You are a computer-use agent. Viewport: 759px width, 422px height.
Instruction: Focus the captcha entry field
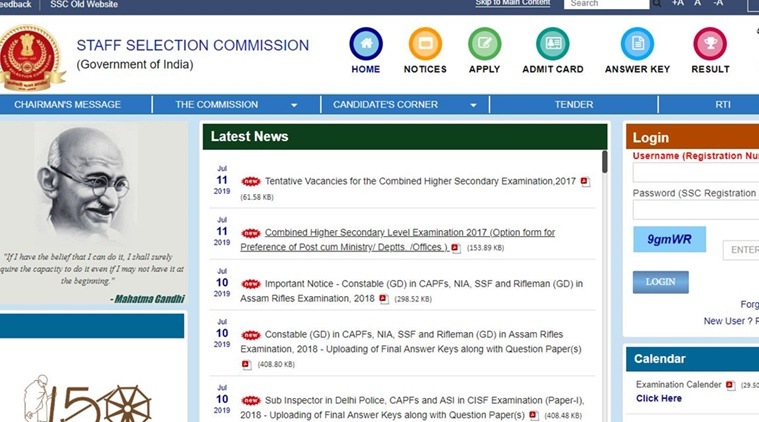pos(741,250)
